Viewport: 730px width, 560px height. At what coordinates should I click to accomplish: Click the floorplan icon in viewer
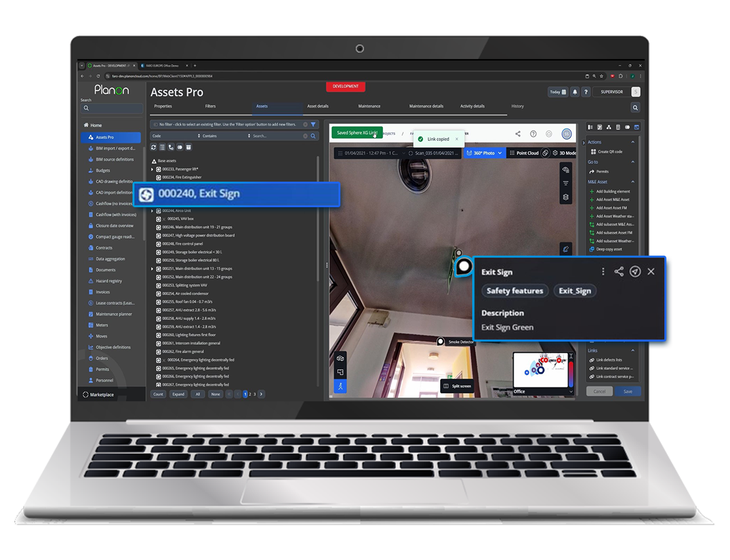[340, 372]
